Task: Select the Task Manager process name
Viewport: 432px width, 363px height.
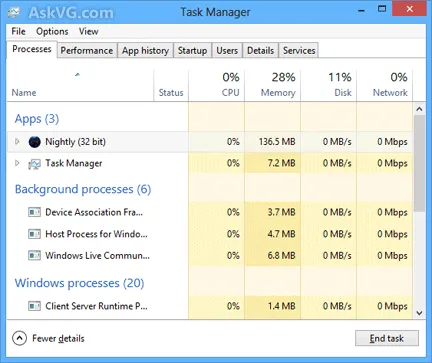Action: point(74,163)
